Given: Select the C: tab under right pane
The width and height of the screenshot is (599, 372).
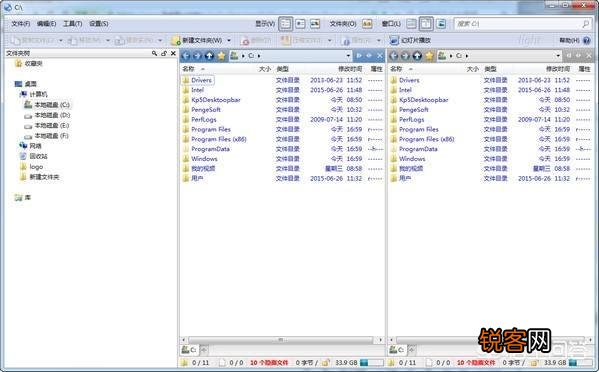Looking at the screenshot, I should (397, 349).
